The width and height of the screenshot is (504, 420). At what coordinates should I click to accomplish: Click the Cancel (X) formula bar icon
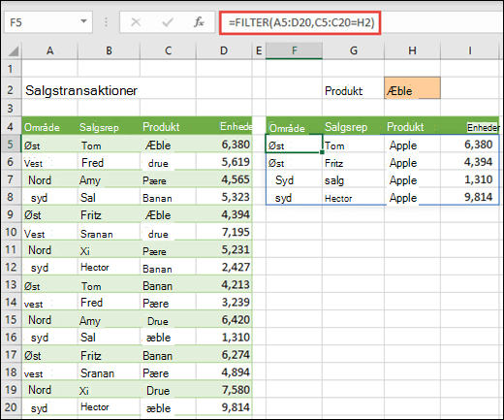point(136,22)
